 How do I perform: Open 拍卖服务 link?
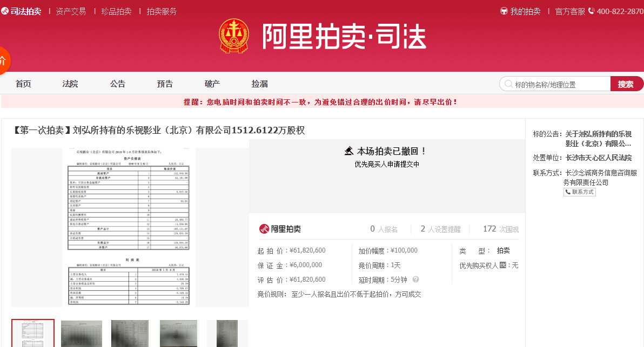tap(162, 11)
